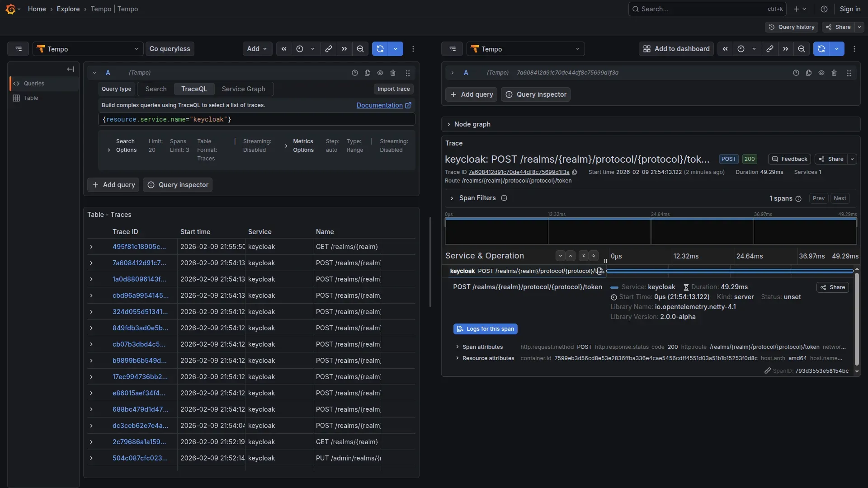Switch to the Service Graph tab
Viewport: 868px width, 488px height.
[x=243, y=89]
